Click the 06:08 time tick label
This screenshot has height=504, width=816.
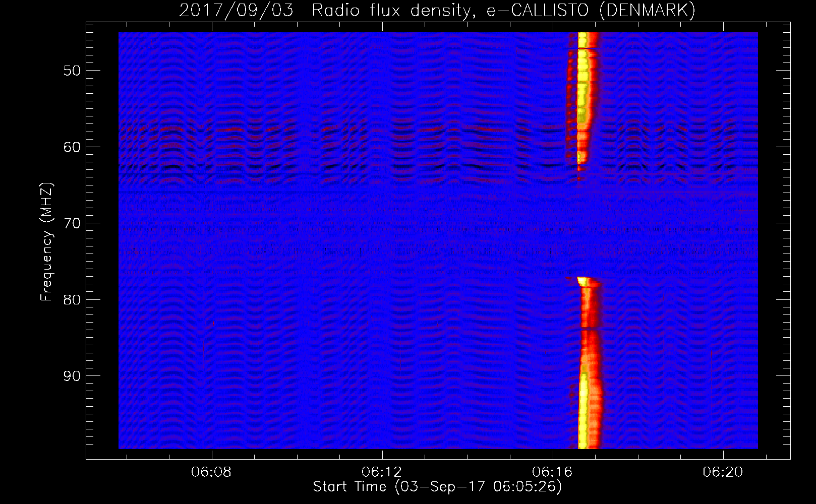click(x=211, y=472)
